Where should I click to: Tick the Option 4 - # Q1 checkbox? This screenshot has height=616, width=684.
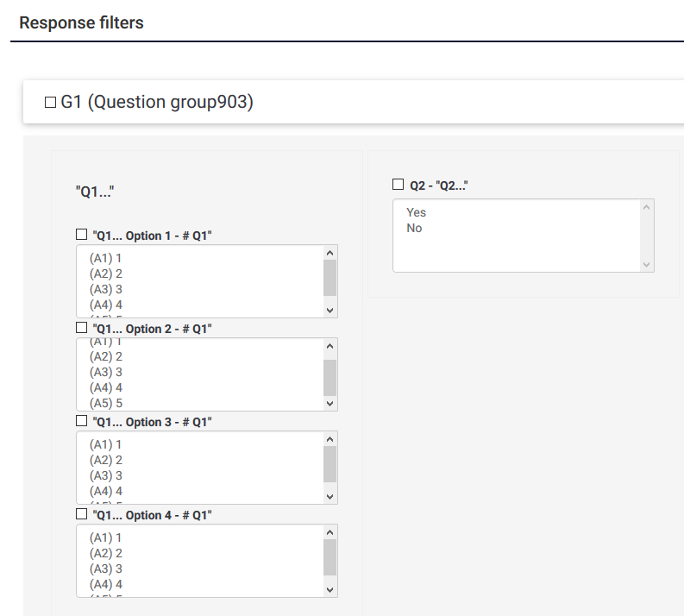(81, 514)
